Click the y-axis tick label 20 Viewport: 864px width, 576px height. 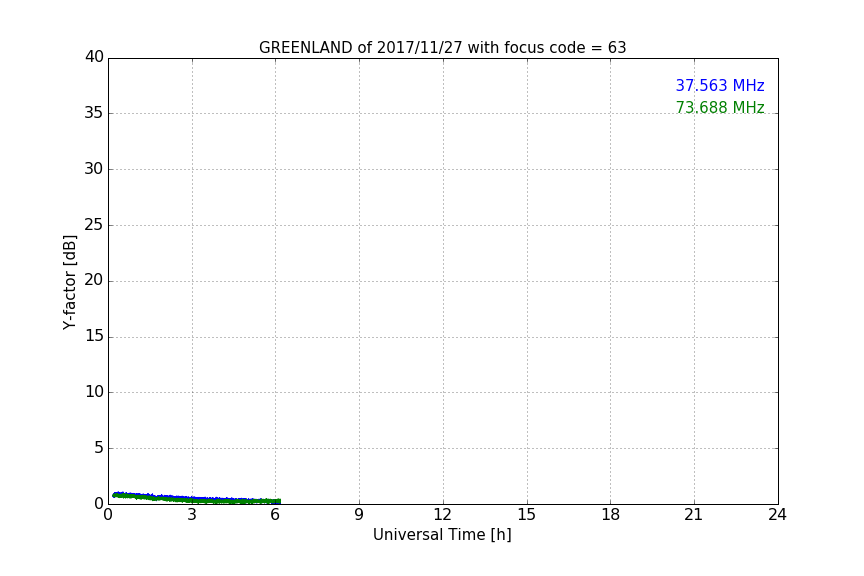click(94, 280)
